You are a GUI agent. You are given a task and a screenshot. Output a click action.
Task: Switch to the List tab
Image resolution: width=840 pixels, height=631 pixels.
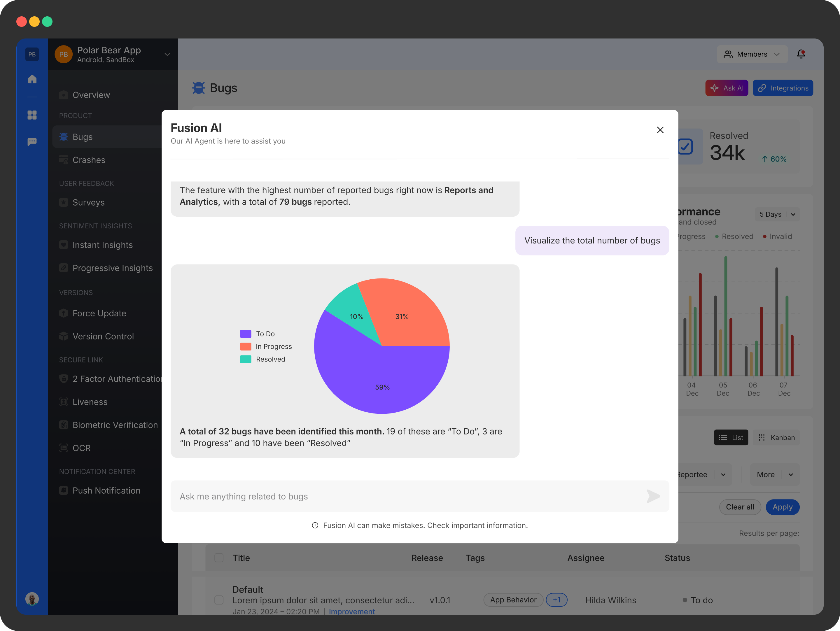[x=731, y=437]
